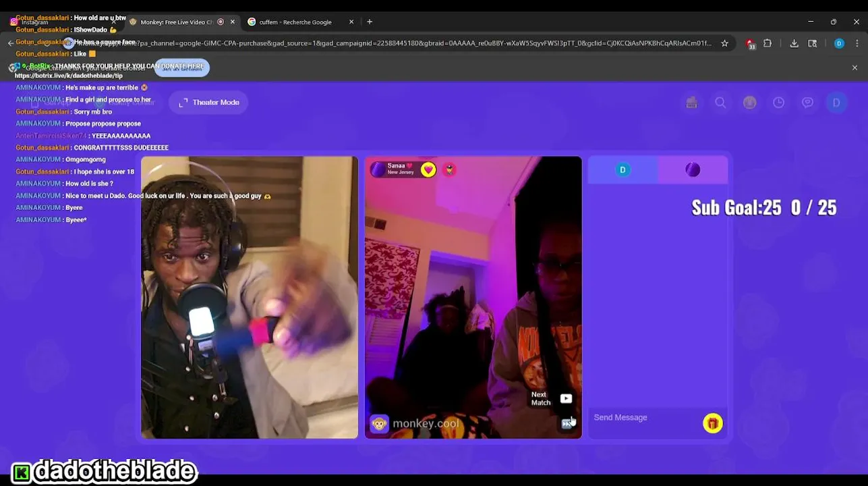The height and width of the screenshot is (486, 868).
Task: Click the botrix.live tip link in chat
Action: tap(69, 76)
